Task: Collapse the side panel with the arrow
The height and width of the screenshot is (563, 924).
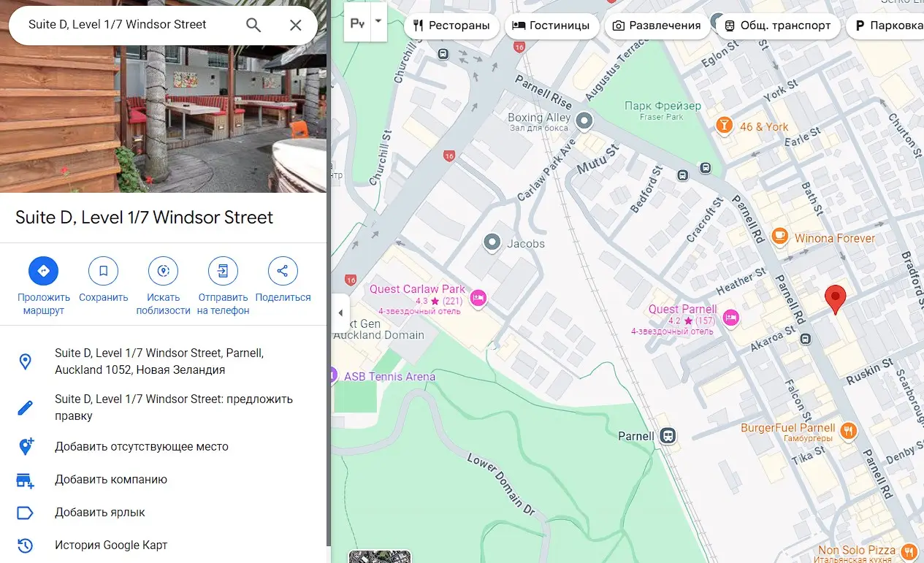Action: tap(340, 313)
